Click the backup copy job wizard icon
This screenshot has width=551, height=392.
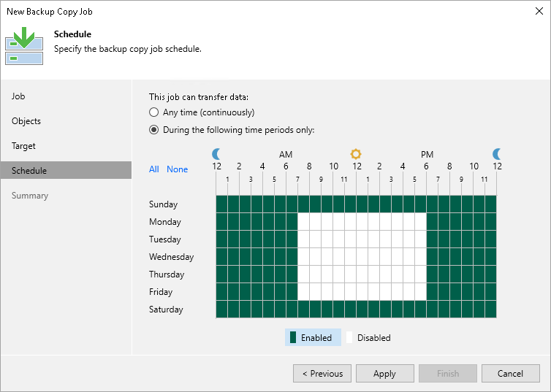click(x=24, y=46)
